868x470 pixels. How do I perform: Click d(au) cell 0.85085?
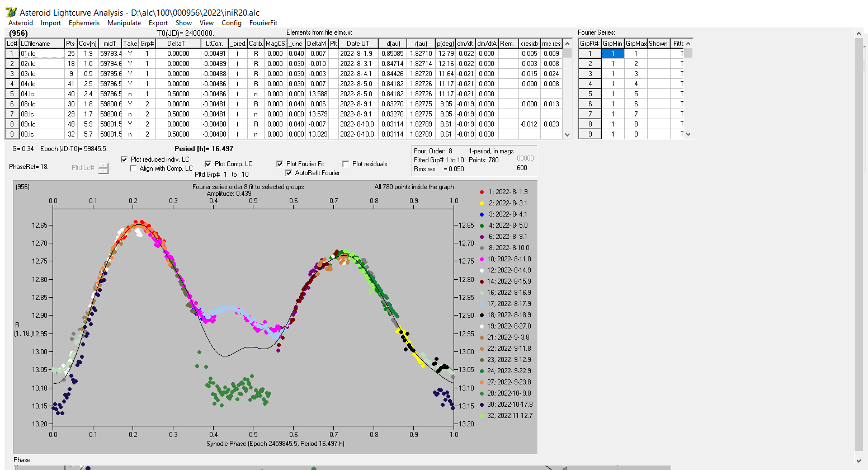point(392,54)
